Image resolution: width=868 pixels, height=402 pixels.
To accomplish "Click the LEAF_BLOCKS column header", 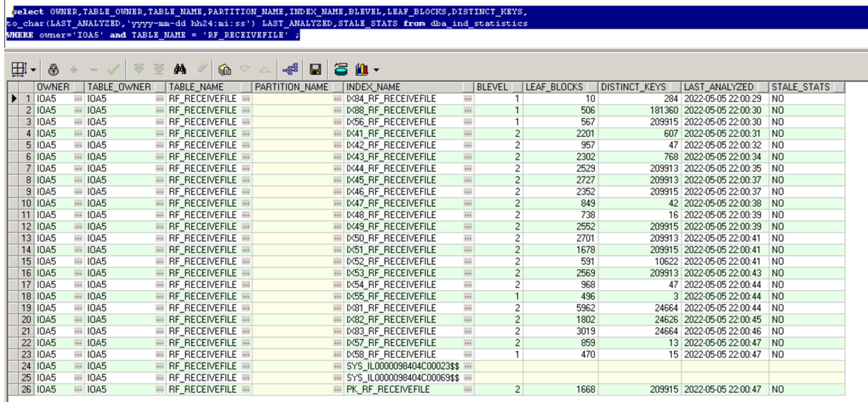I will pos(554,87).
